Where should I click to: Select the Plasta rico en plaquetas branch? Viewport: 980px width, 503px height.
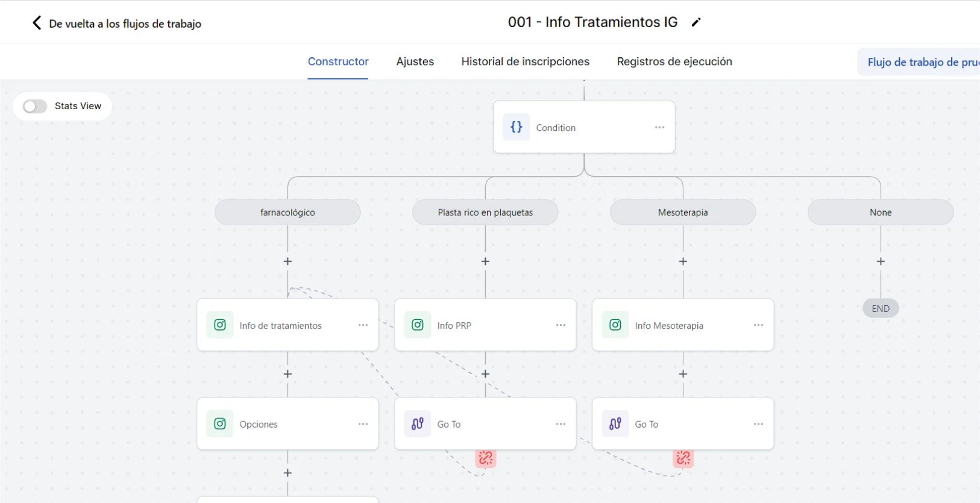485,212
